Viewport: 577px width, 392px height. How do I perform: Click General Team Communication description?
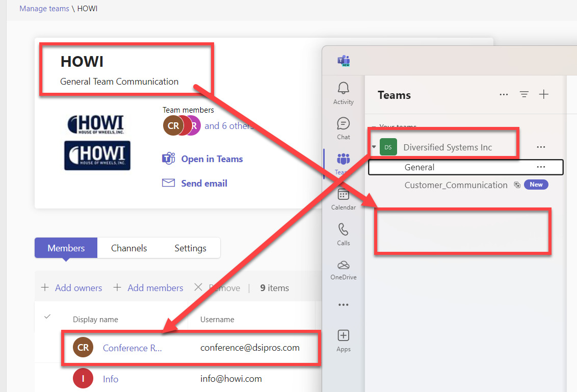[119, 82]
